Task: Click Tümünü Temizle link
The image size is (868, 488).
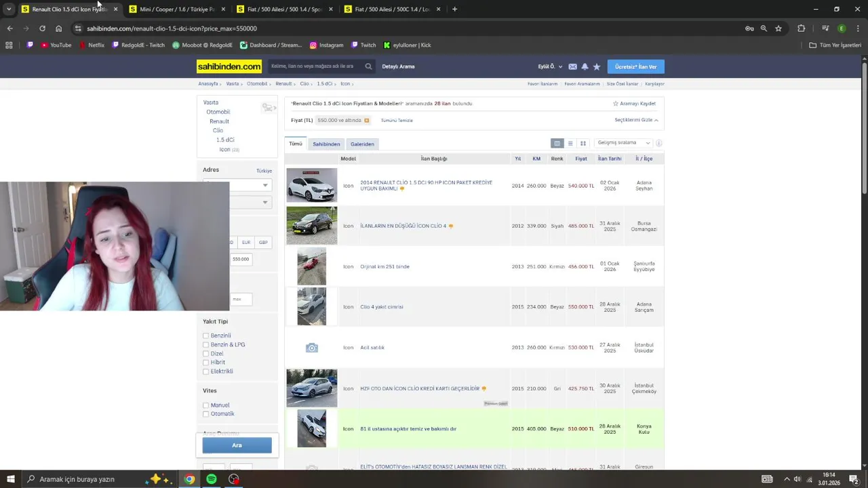Action: tap(397, 121)
